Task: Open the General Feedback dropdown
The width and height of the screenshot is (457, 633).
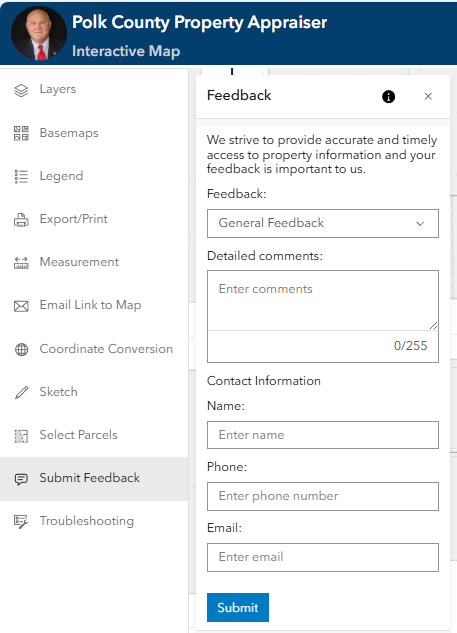Action: (323, 223)
